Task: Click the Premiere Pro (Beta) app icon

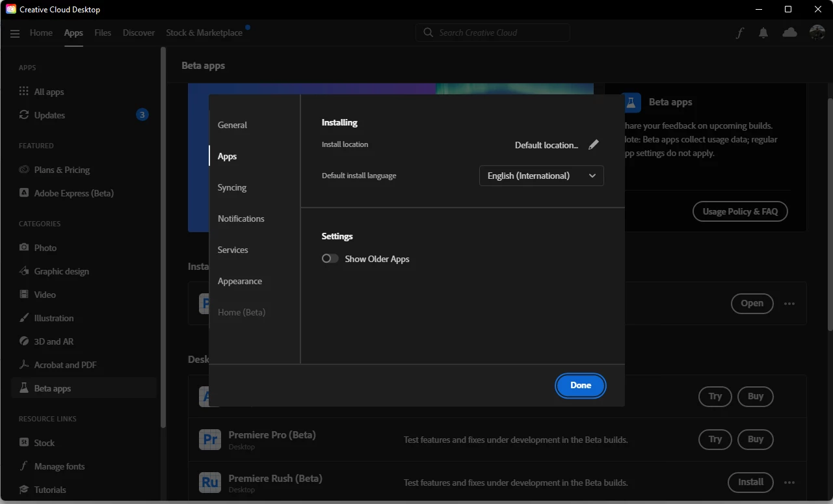Action: click(210, 440)
